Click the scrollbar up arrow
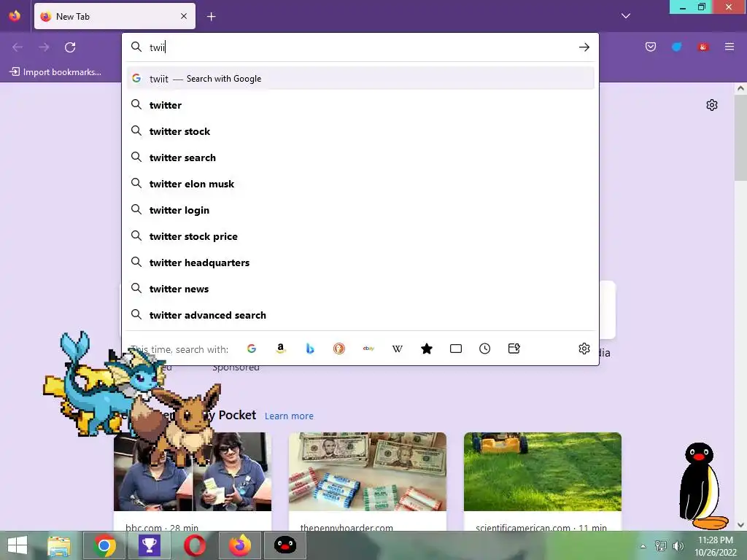This screenshot has width=747, height=560. [x=740, y=88]
